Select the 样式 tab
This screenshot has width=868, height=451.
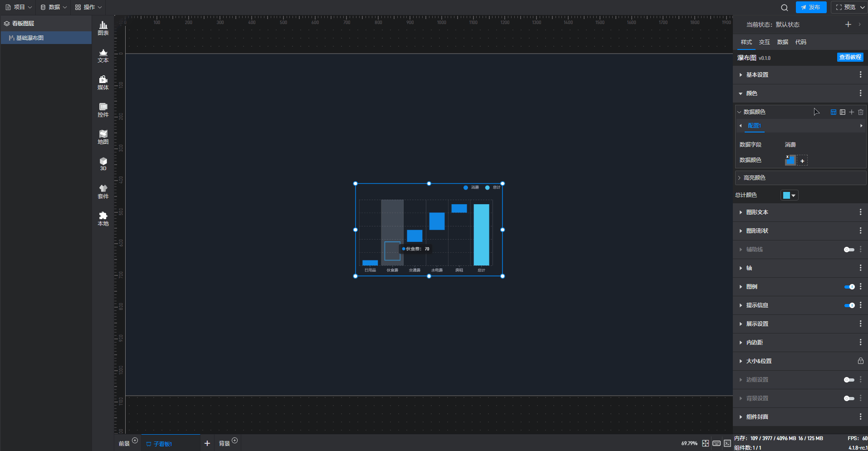tap(746, 42)
